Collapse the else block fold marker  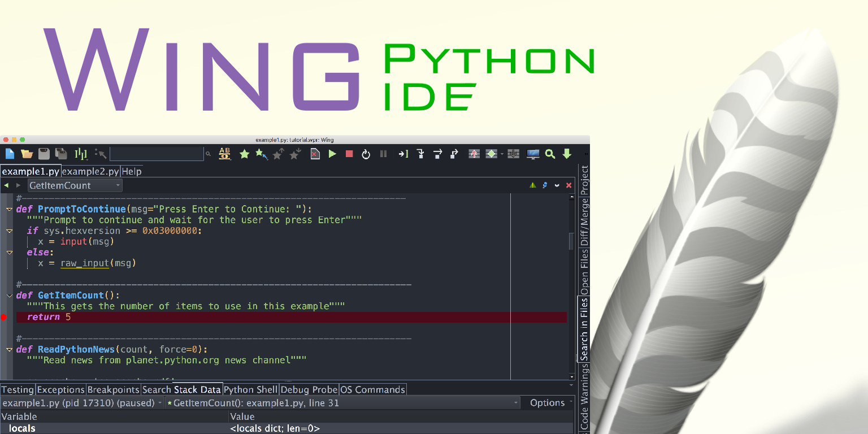click(10, 253)
